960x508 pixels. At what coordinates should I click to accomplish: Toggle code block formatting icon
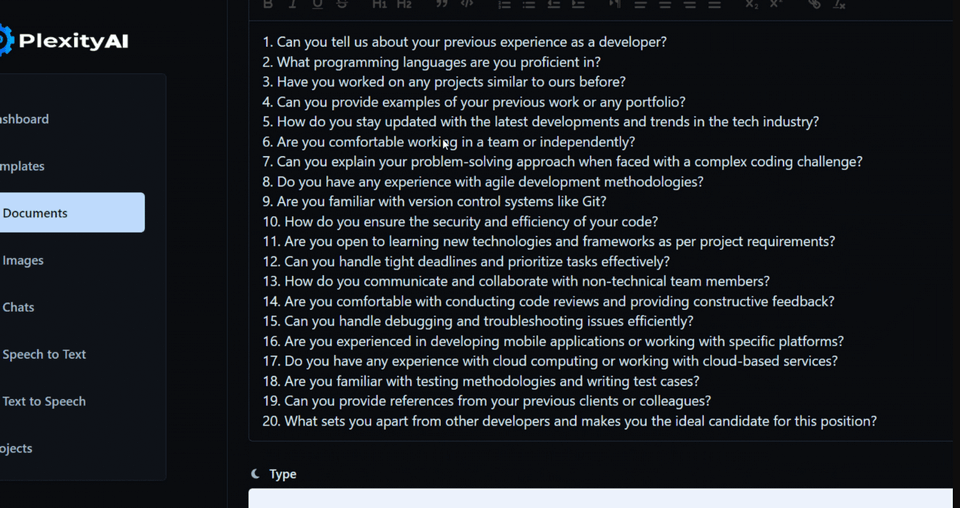pyautogui.click(x=466, y=4)
